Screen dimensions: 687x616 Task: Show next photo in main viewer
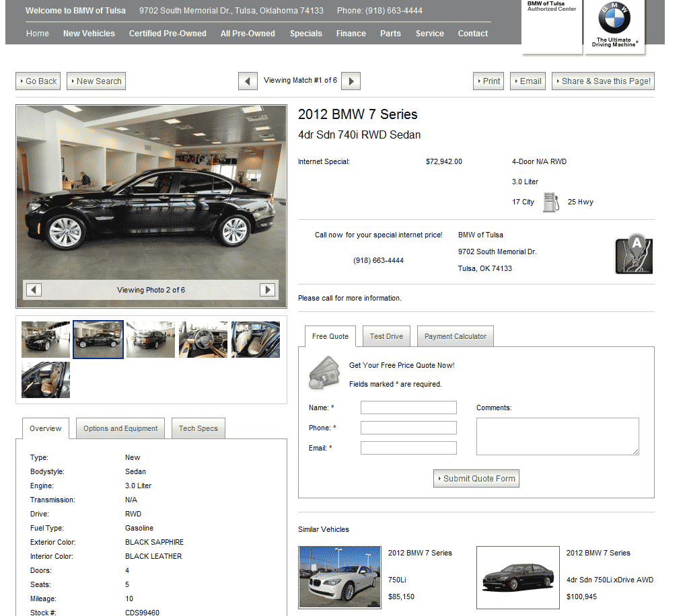coord(268,290)
